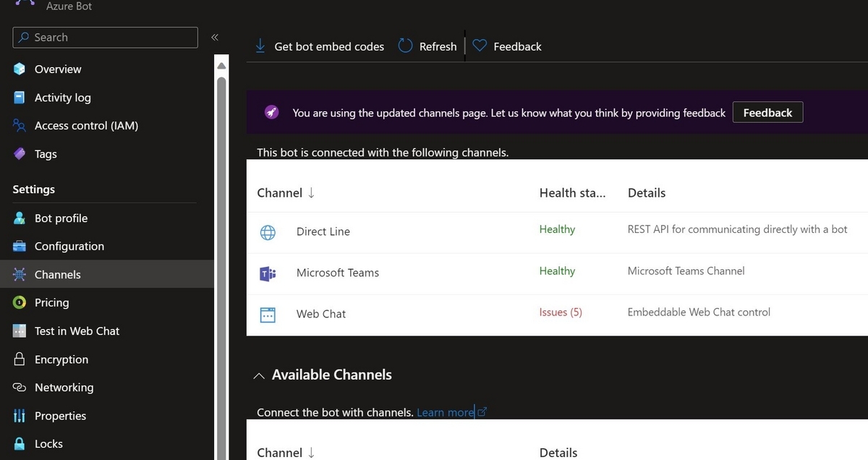Open the Overview menu item
868x460 pixels.
(58, 69)
